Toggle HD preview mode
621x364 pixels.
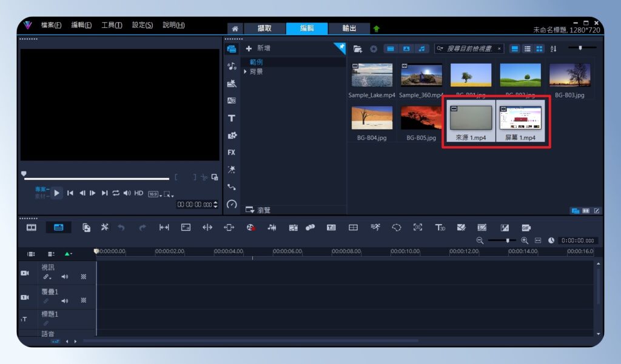139,193
